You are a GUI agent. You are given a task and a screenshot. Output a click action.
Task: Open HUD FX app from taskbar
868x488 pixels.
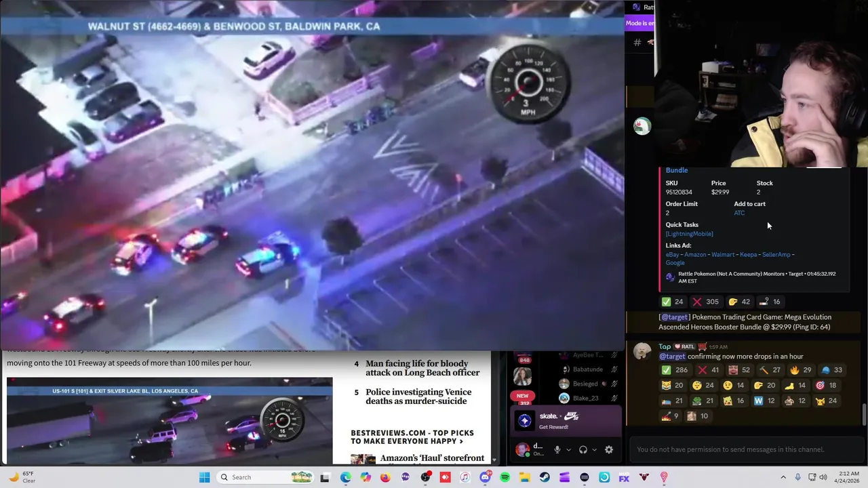624,477
